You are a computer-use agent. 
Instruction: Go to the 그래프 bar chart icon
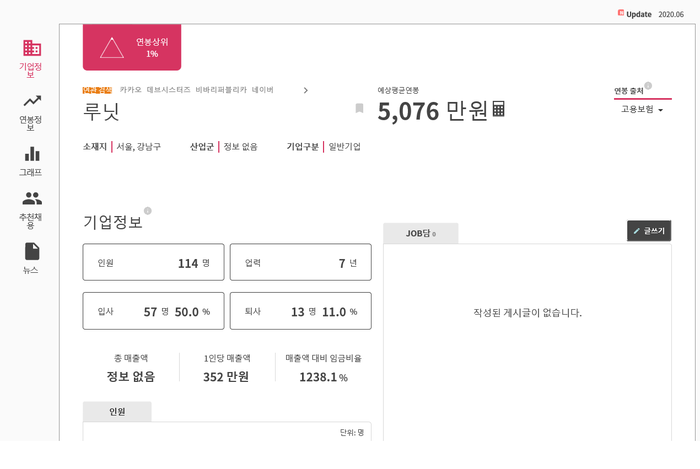click(x=32, y=154)
